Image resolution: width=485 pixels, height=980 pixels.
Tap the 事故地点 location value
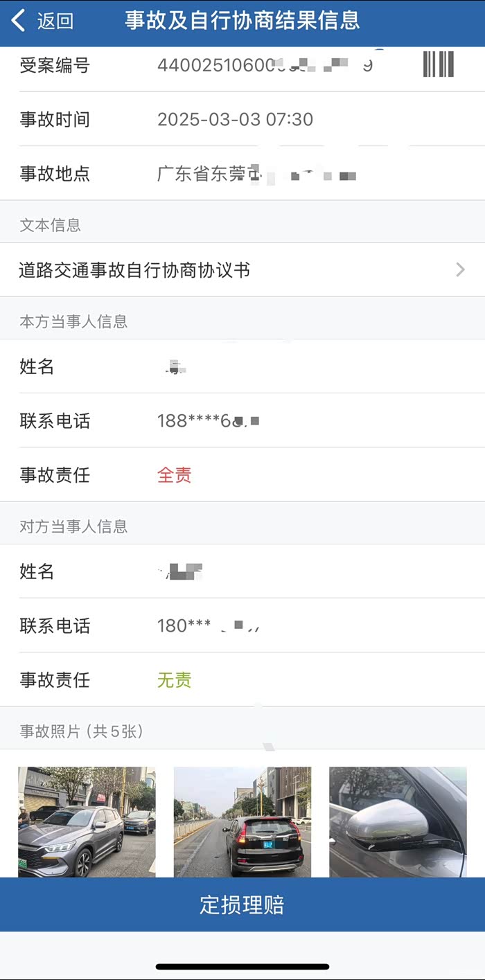tap(256, 174)
